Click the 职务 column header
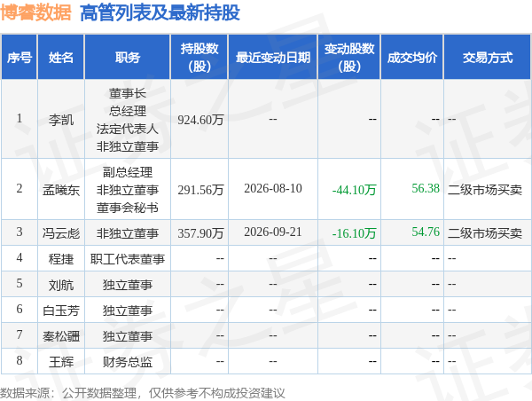 pyautogui.click(x=127, y=57)
